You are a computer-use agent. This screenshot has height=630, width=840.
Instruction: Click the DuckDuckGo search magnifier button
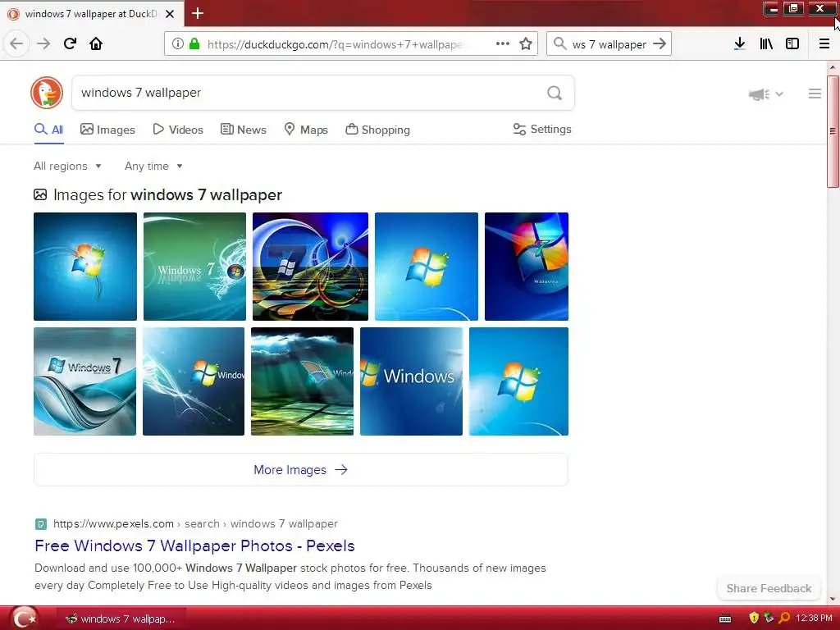555,94
